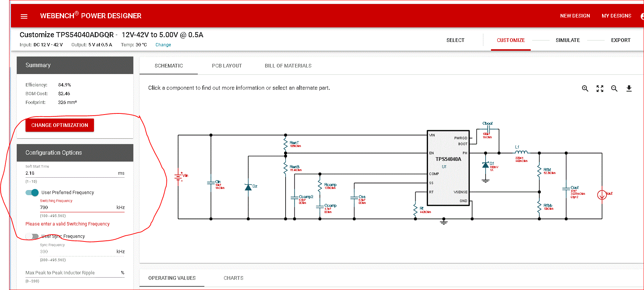Screen dimensions: 644x290
Task: Open the hamburger navigation menu
Action: coord(24,16)
